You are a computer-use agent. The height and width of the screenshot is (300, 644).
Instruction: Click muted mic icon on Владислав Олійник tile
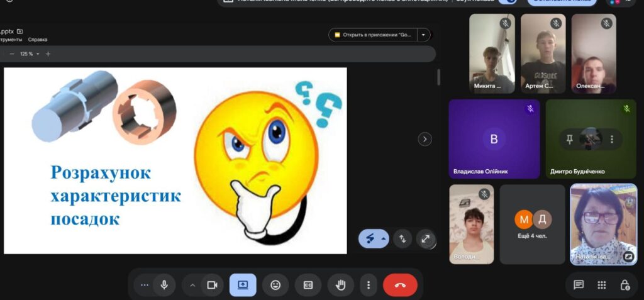point(530,109)
